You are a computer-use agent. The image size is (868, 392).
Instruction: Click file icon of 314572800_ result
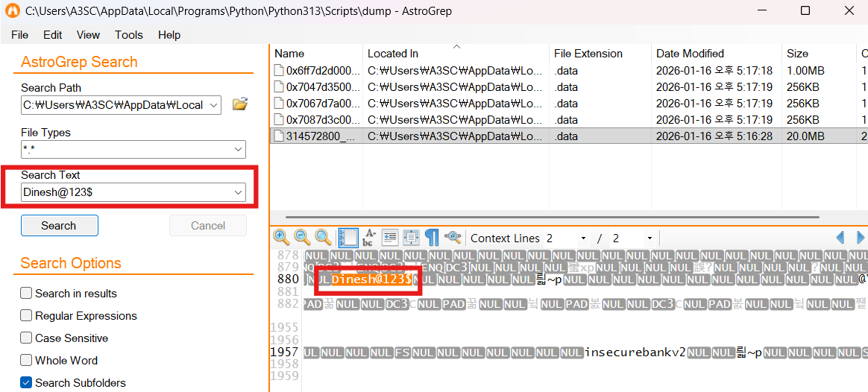point(279,136)
